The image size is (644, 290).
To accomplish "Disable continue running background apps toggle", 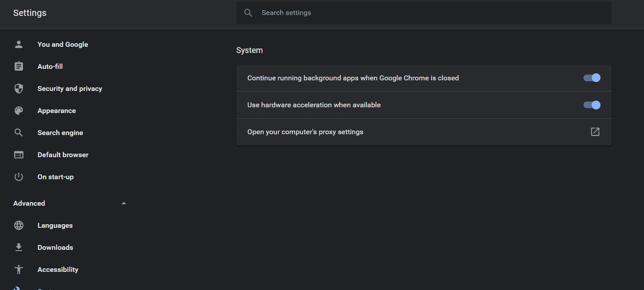I will (592, 78).
